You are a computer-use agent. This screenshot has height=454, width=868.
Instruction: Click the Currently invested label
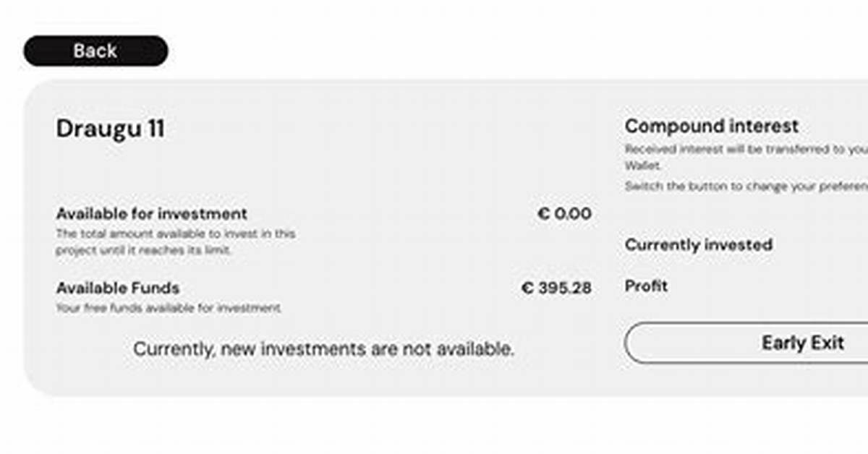tap(699, 245)
